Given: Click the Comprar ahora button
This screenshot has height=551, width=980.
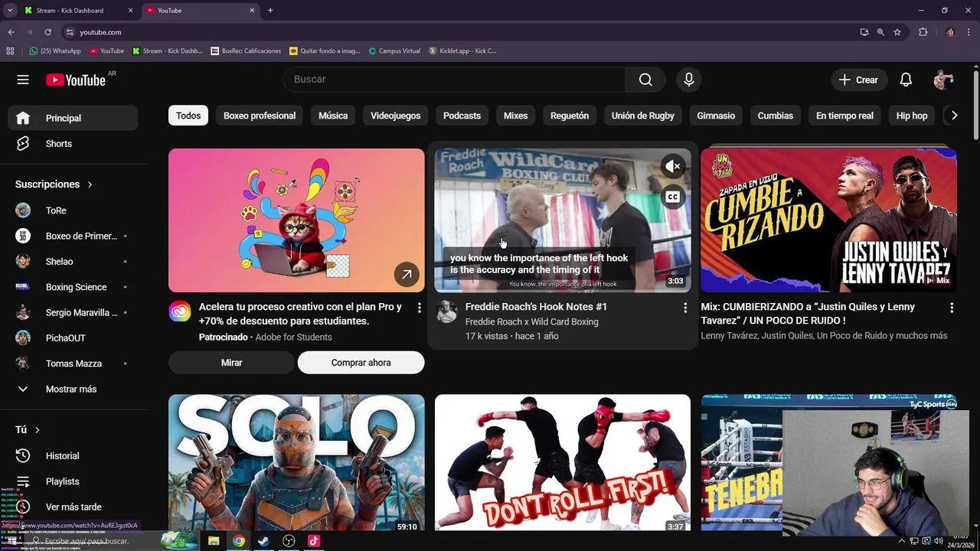Looking at the screenshot, I should coord(361,363).
